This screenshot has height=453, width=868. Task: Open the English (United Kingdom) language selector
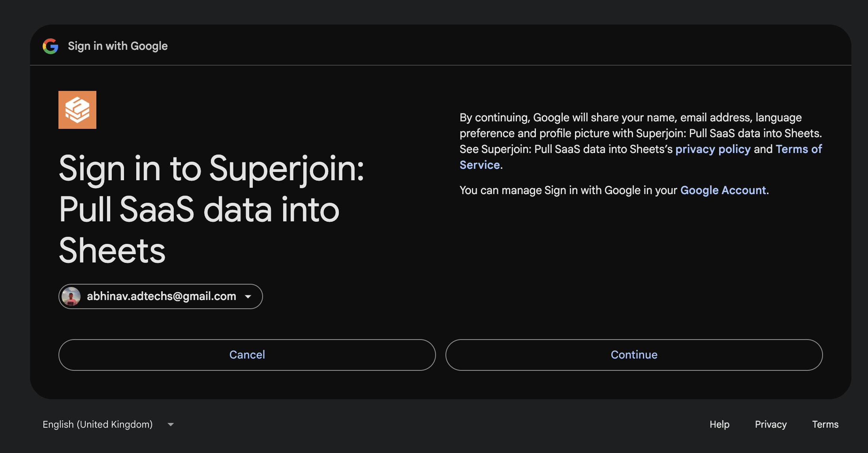(x=98, y=425)
